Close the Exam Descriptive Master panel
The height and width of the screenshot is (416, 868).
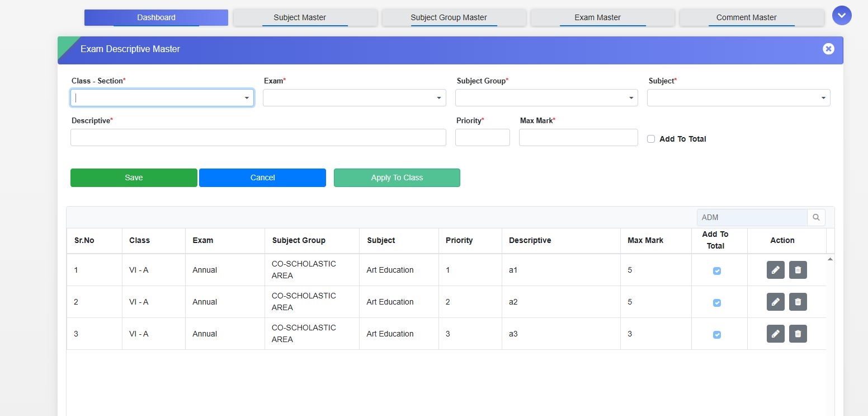tap(828, 49)
